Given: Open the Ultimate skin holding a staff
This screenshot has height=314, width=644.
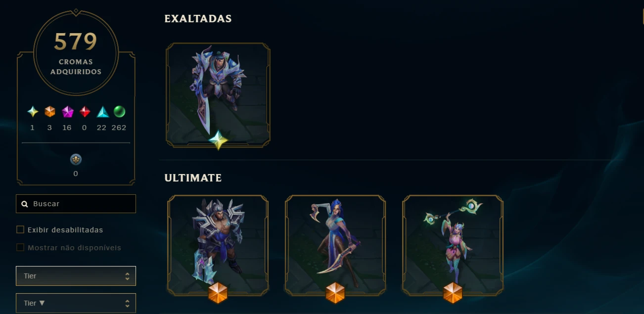Looking at the screenshot, I should tap(453, 246).
